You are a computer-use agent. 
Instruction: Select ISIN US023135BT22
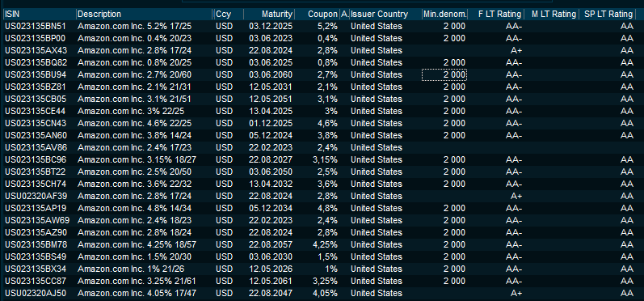(x=36, y=172)
